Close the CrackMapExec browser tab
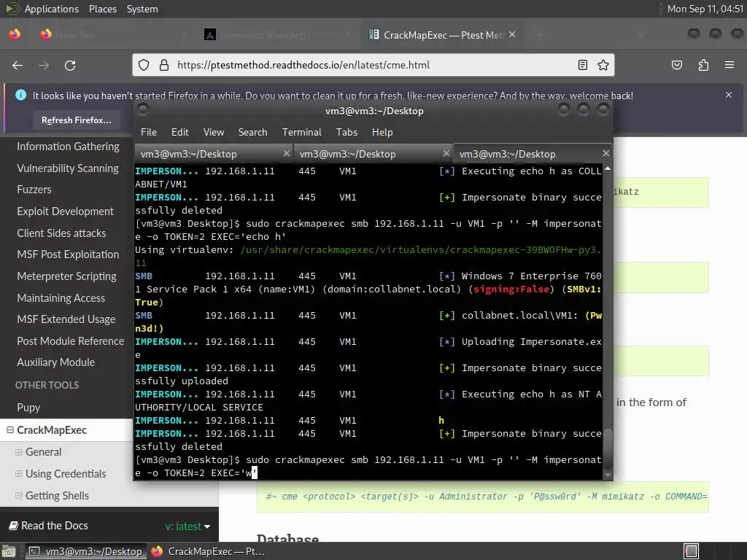The width and height of the screenshot is (747, 560). (512, 34)
